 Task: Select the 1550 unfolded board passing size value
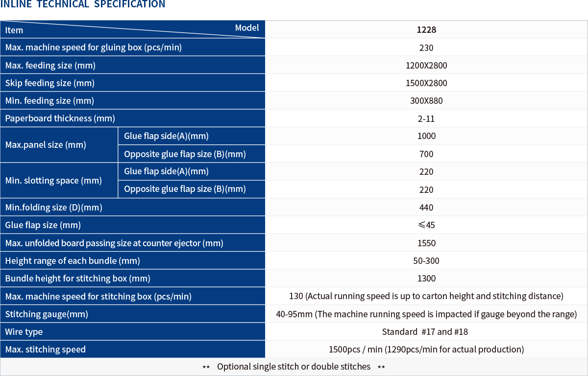pyautogui.click(x=426, y=243)
